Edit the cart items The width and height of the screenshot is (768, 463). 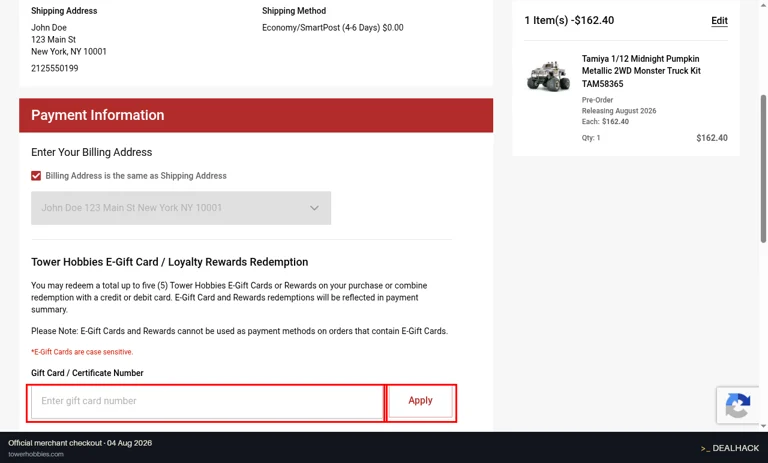pos(719,21)
